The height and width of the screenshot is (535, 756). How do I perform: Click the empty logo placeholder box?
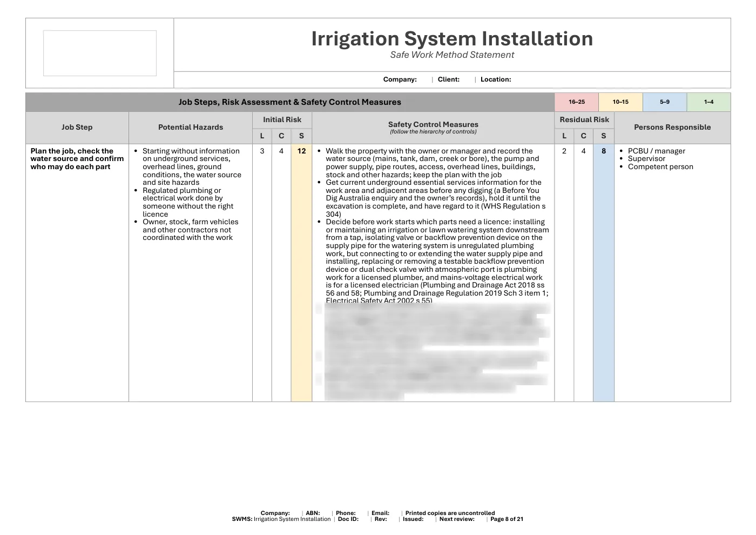click(x=100, y=53)
